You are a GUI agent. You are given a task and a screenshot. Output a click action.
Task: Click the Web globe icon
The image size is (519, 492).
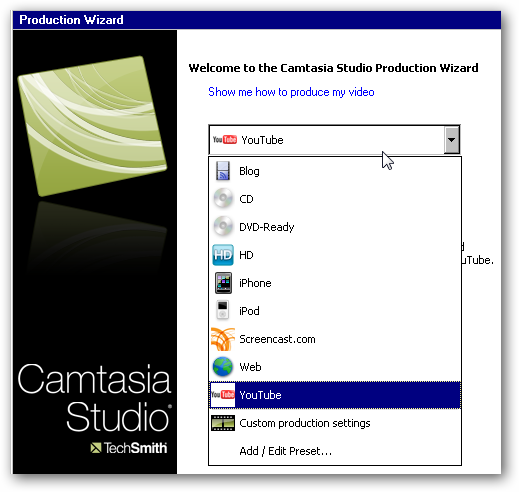[223, 367]
